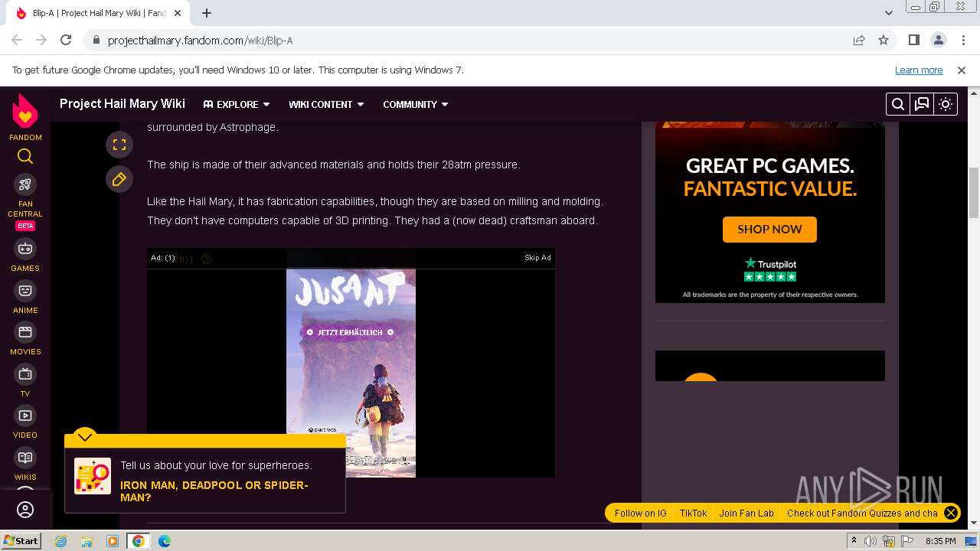Click the system tray volume icon
The width and height of the screenshot is (980, 551).
871,541
